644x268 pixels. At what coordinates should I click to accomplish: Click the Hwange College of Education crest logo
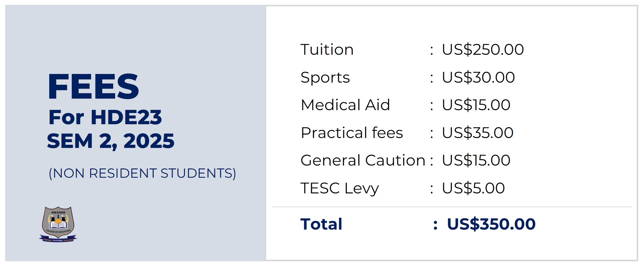coord(58,224)
